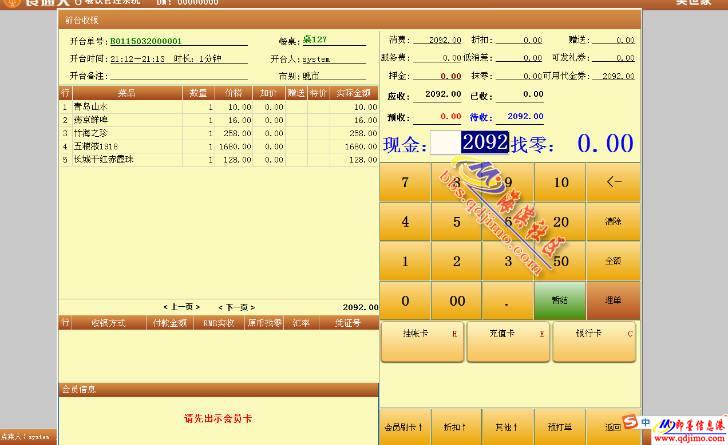Open the 其他 option at bottom
The width and height of the screenshot is (728, 445).
[x=507, y=427]
